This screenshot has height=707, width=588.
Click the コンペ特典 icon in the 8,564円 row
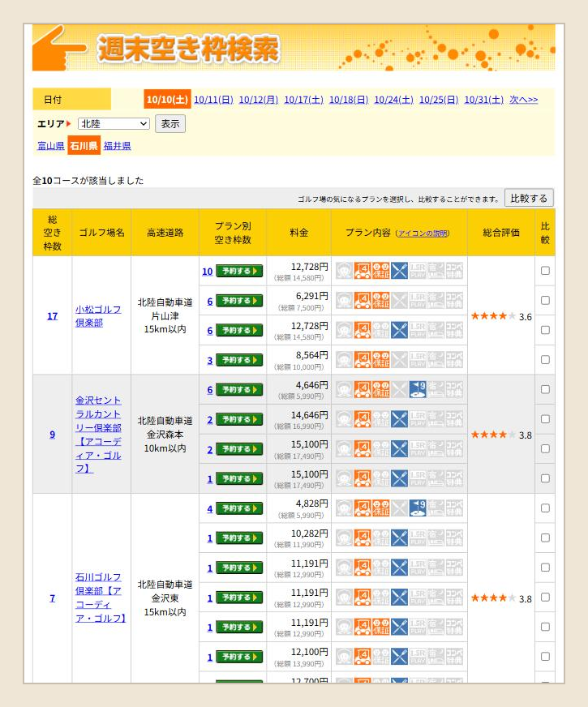(454, 359)
